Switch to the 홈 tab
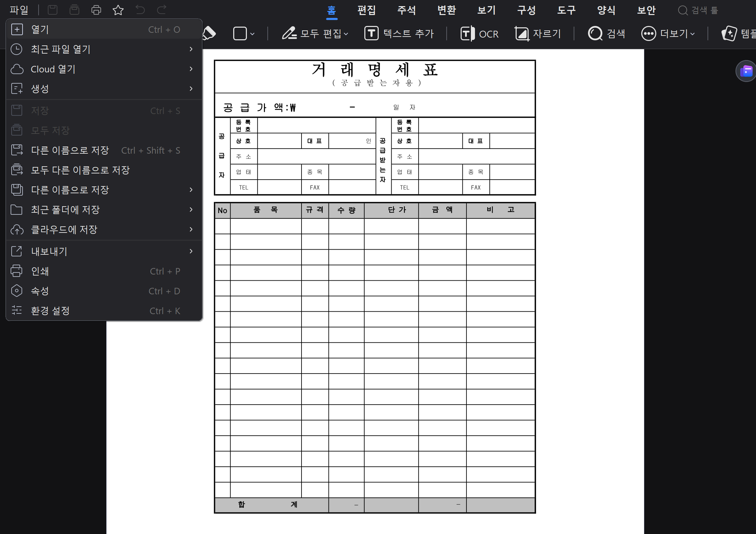This screenshot has width=756, height=534. click(x=332, y=10)
